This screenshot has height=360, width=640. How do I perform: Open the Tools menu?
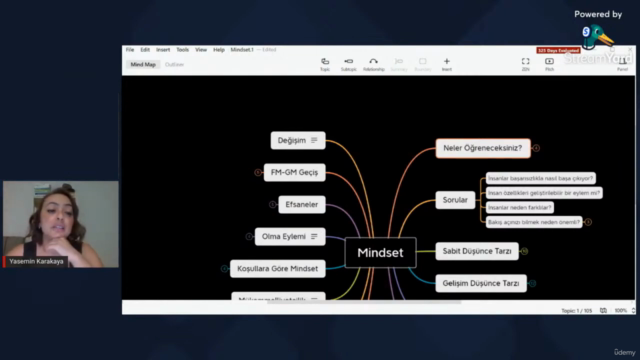tap(182, 50)
